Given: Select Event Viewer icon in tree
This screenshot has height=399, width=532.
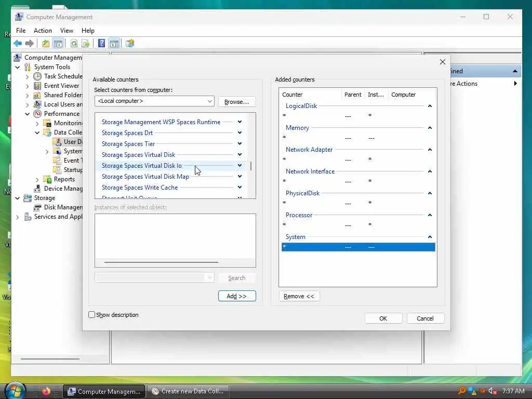Looking at the screenshot, I should pos(37,86).
